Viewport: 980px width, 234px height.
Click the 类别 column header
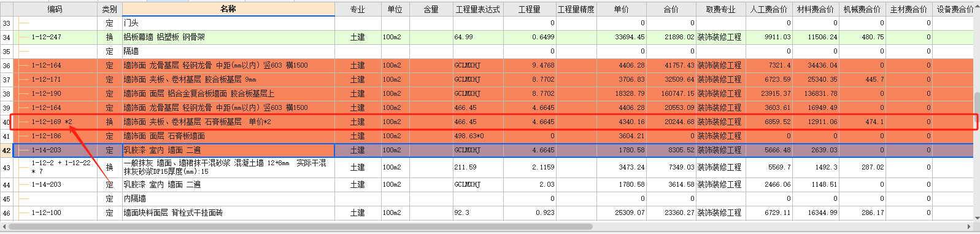pos(110,9)
